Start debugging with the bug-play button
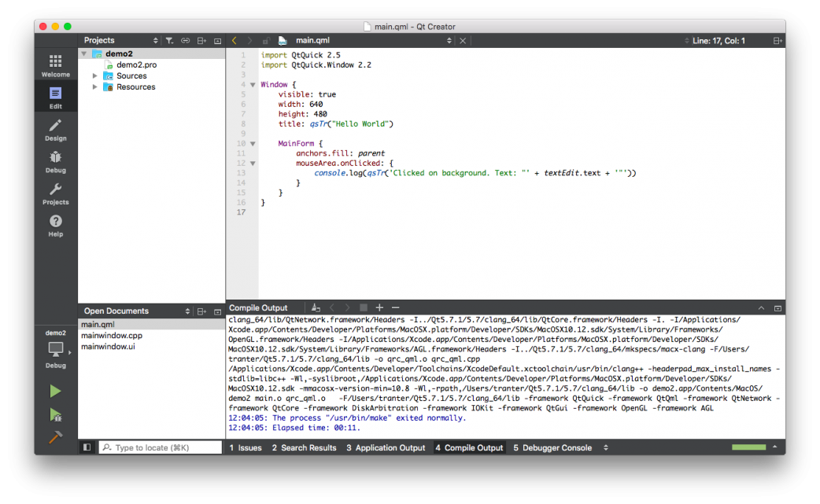Screen dimensions: 820x504 55,414
